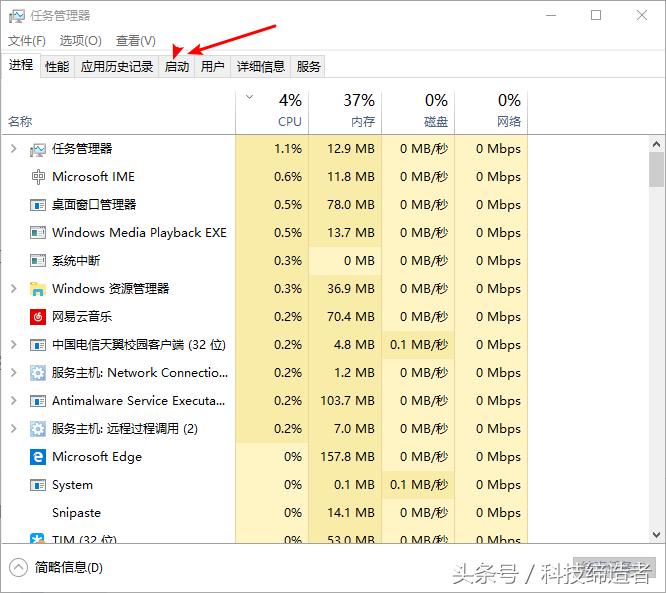The image size is (666, 593).
Task: Switch to the 进程 tab
Action: pyautogui.click(x=21, y=65)
